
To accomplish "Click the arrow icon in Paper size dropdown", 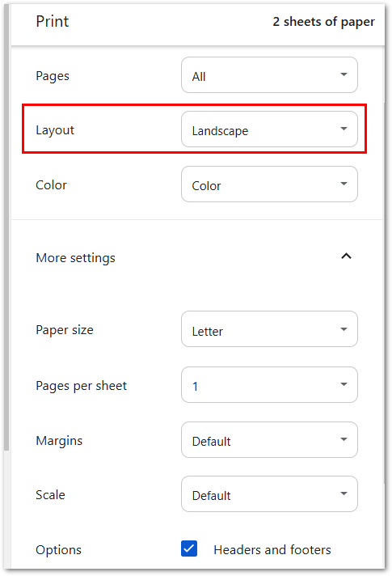I will (x=344, y=329).
